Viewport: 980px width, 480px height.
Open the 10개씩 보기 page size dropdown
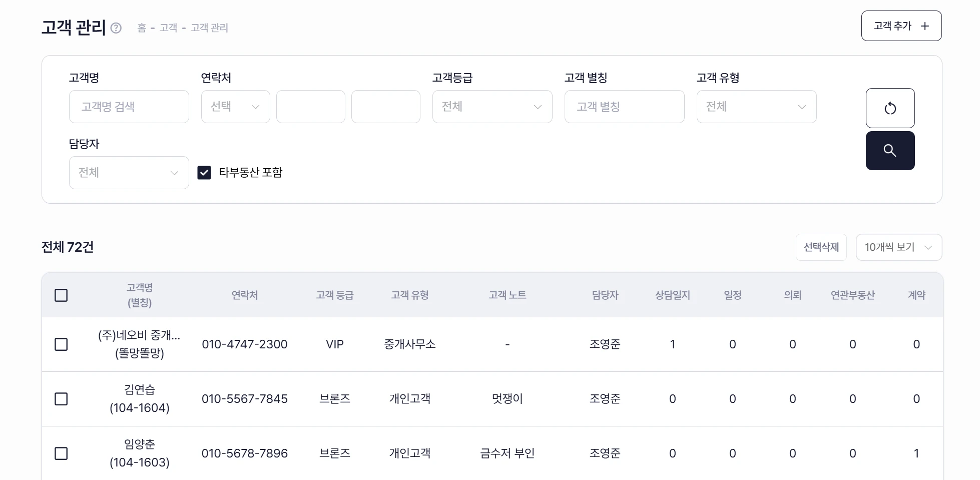point(898,247)
